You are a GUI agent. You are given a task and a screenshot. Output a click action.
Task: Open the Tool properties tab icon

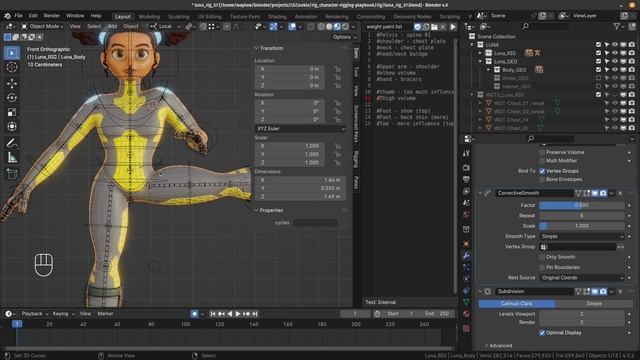[x=466, y=153]
